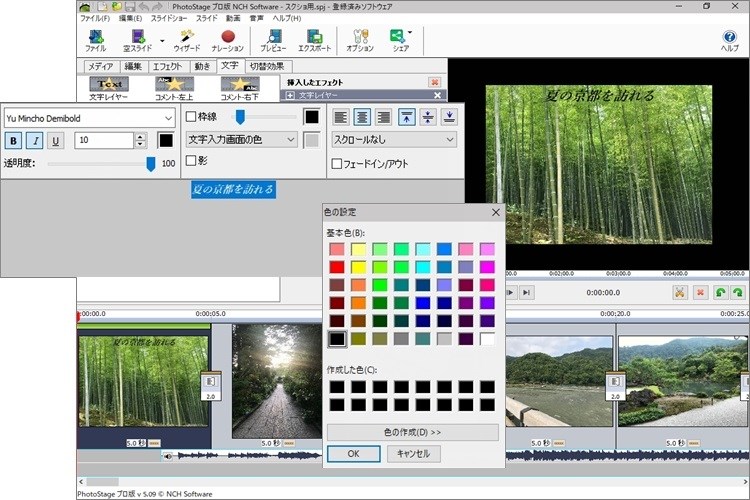
Task: Align text right in text editor
Action: point(384,117)
